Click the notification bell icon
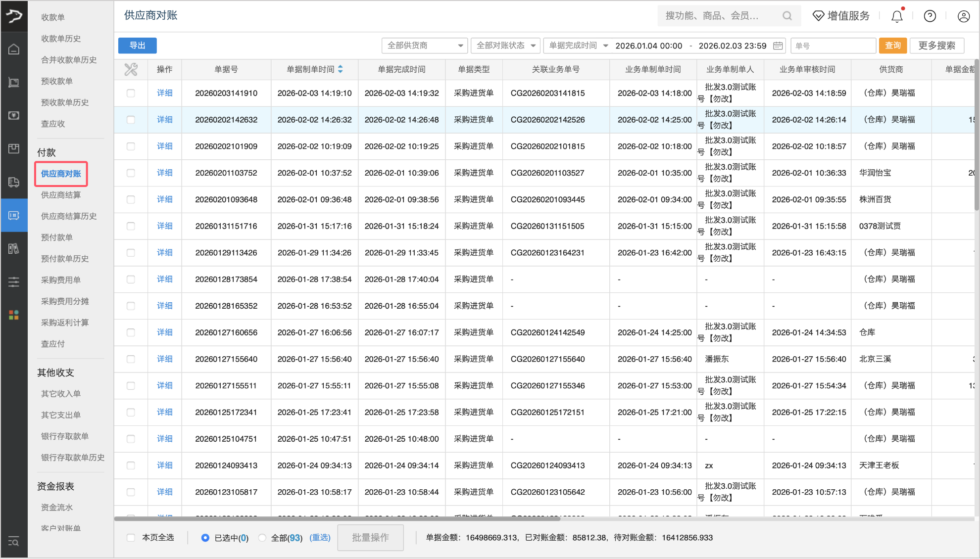 pyautogui.click(x=897, y=16)
